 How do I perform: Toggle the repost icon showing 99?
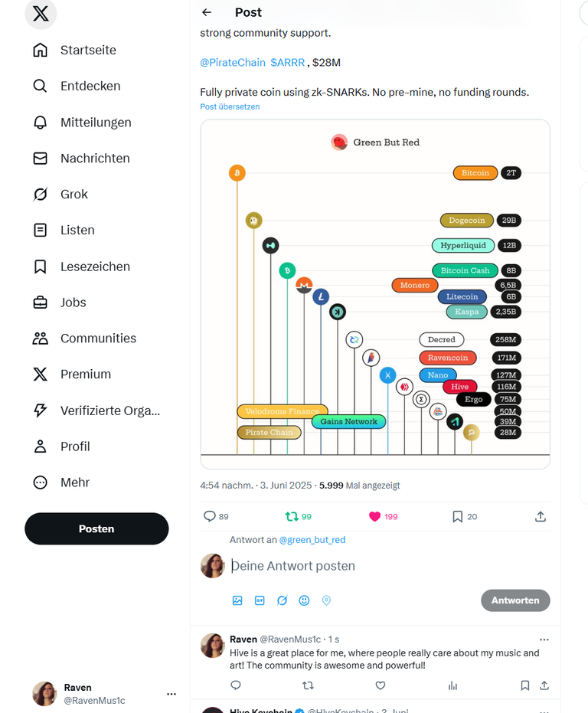point(292,516)
